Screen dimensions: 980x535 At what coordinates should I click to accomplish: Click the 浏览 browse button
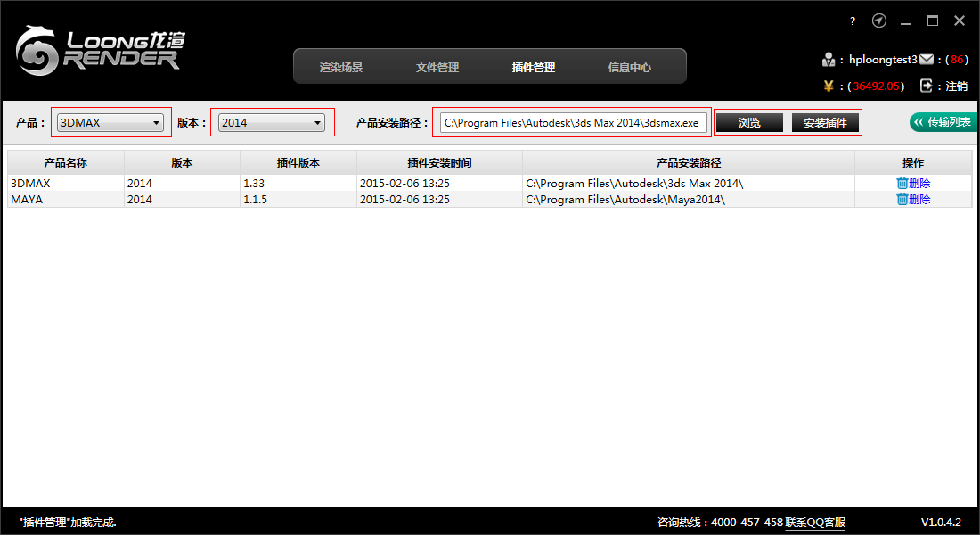pyautogui.click(x=749, y=123)
